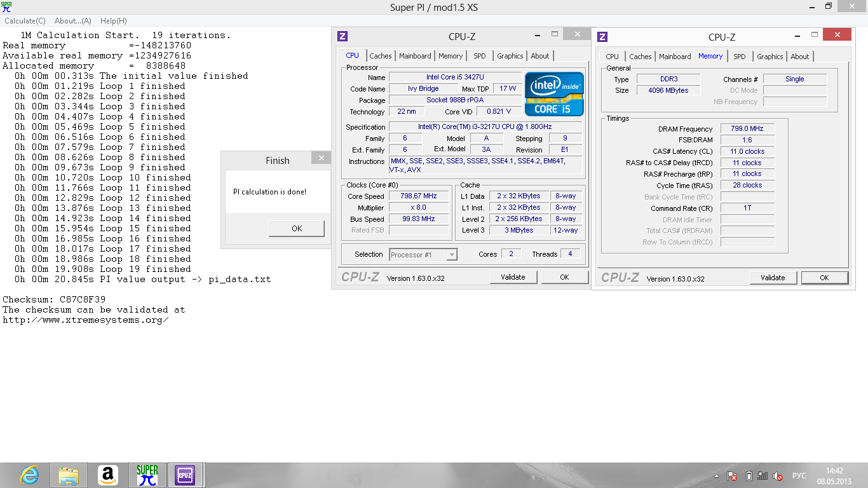Click OK in right CPU-Z window
This screenshot has height=488, width=868.
824,278
